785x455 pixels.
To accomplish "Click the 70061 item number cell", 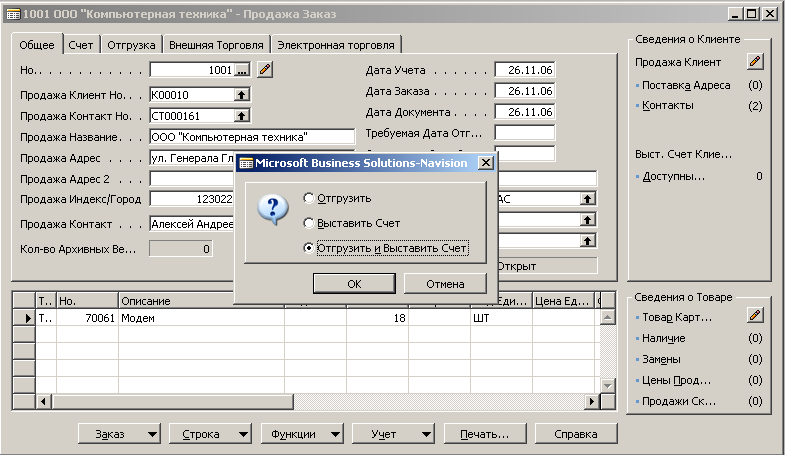I will [x=87, y=318].
